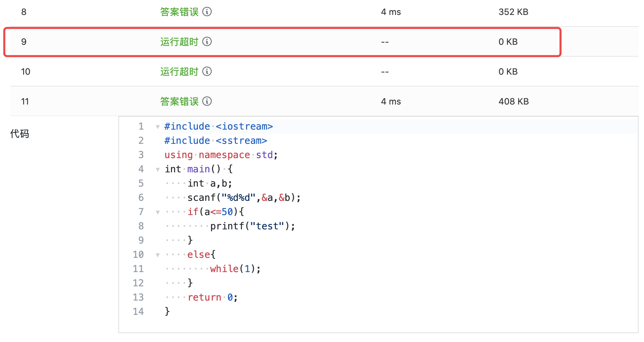
Task: Select test case number 9
Action: [24, 42]
